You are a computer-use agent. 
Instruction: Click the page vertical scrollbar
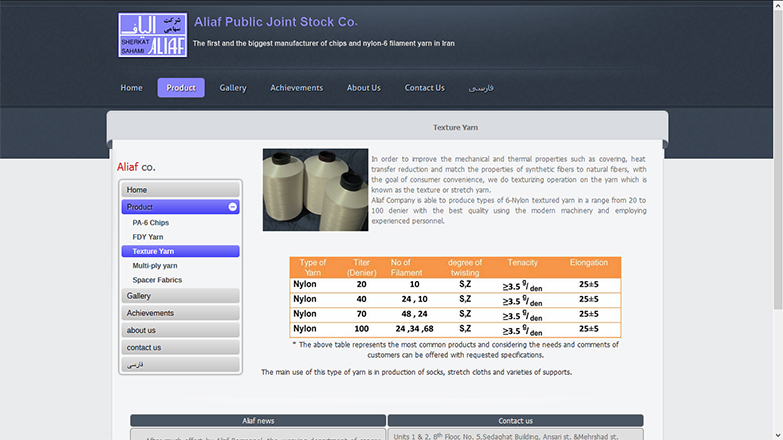pyautogui.click(x=778, y=160)
